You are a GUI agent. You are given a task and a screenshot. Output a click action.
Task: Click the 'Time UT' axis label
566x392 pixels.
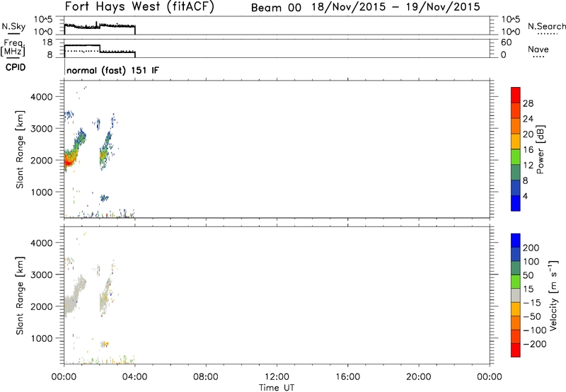coord(277,388)
